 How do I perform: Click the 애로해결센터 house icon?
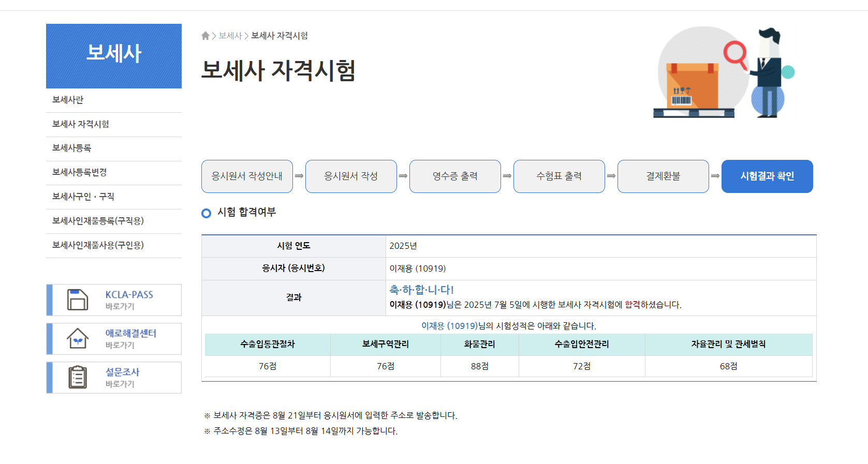pos(78,339)
